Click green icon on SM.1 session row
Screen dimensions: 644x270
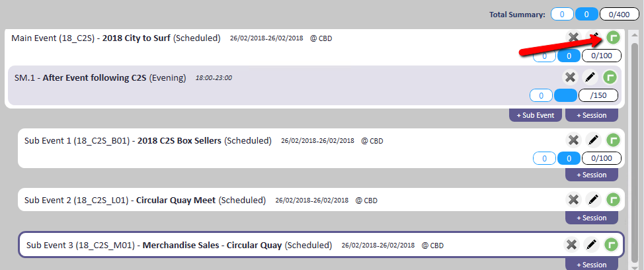pyautogui.click(x=610, y=77)
